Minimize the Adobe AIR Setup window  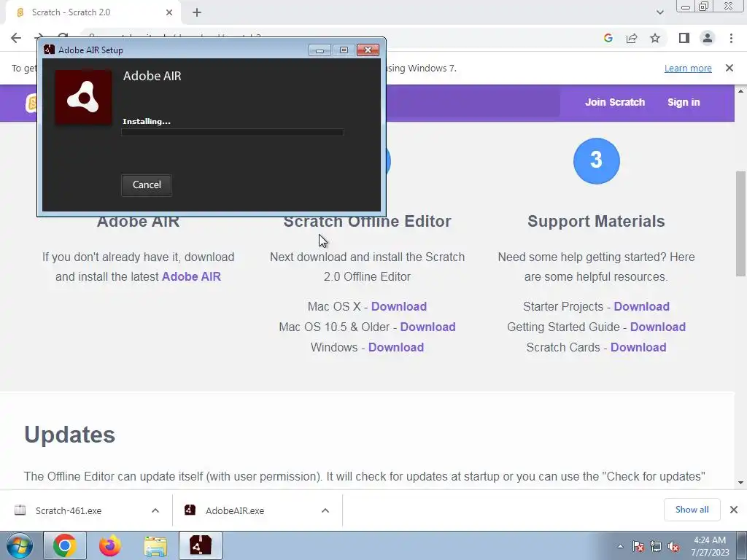(x=320, y=50)
